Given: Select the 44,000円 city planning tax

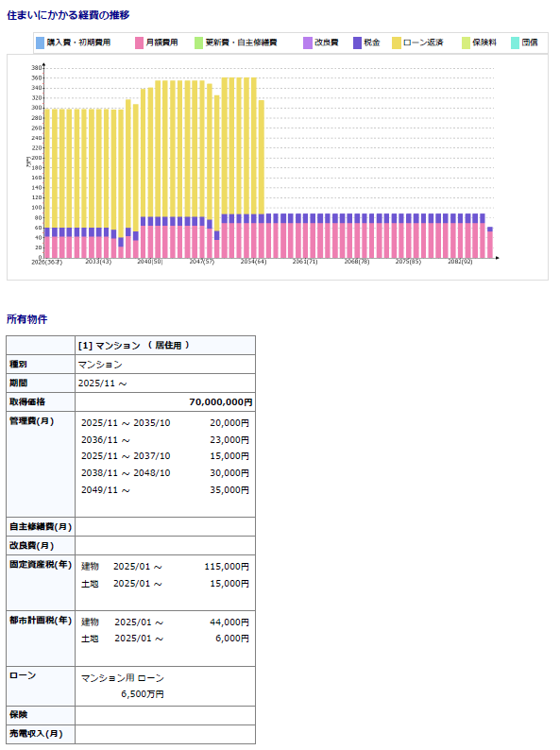Looking at the screenshot, I should [229, 622].
